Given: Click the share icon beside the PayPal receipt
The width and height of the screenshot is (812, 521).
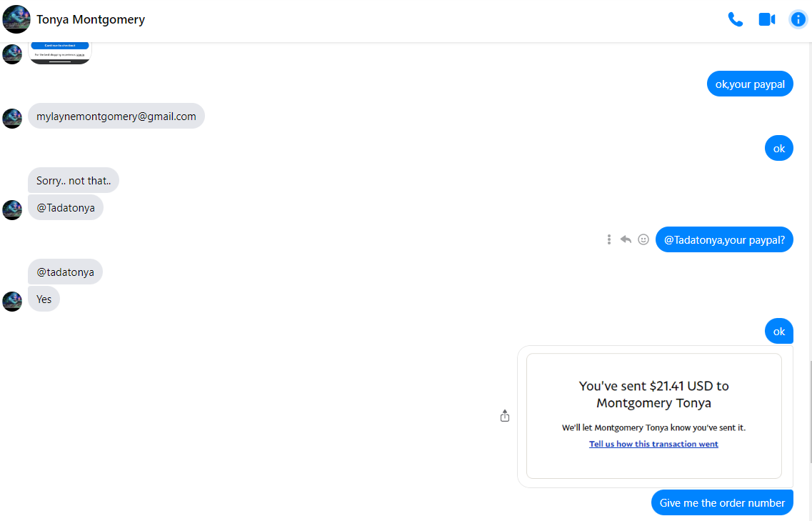Looking at the screenshot, I should point(505,416).
